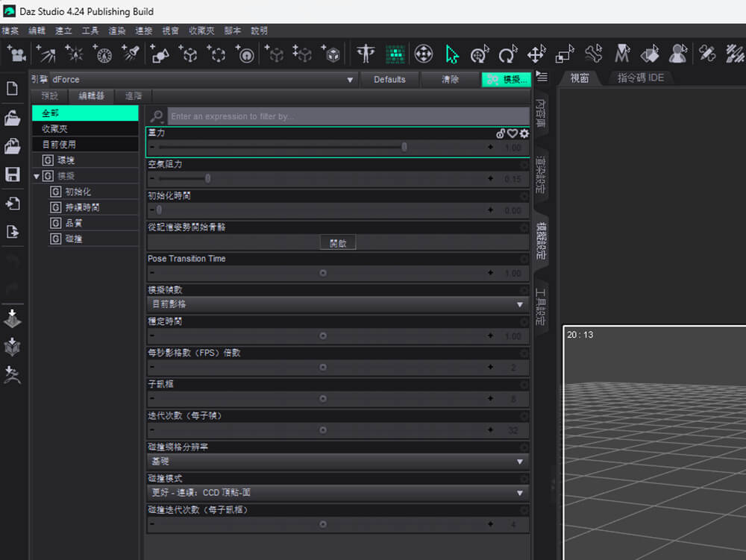Select the Translate move tool

point(536,54)
